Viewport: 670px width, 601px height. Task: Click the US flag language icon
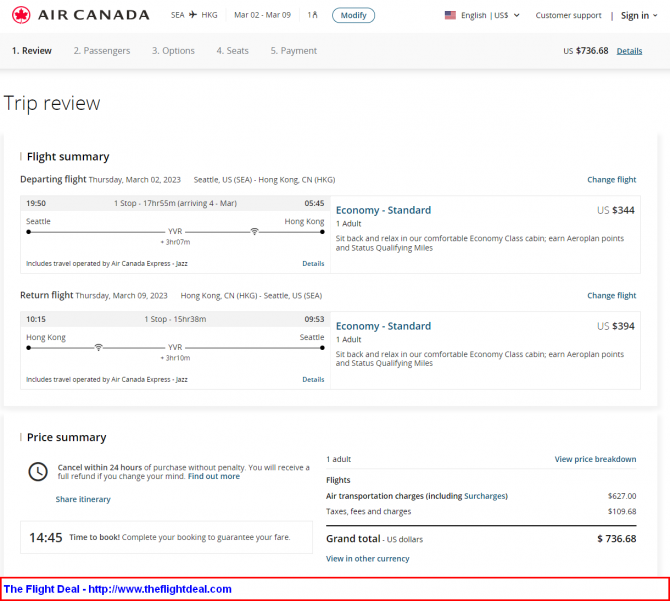(450, 15)
